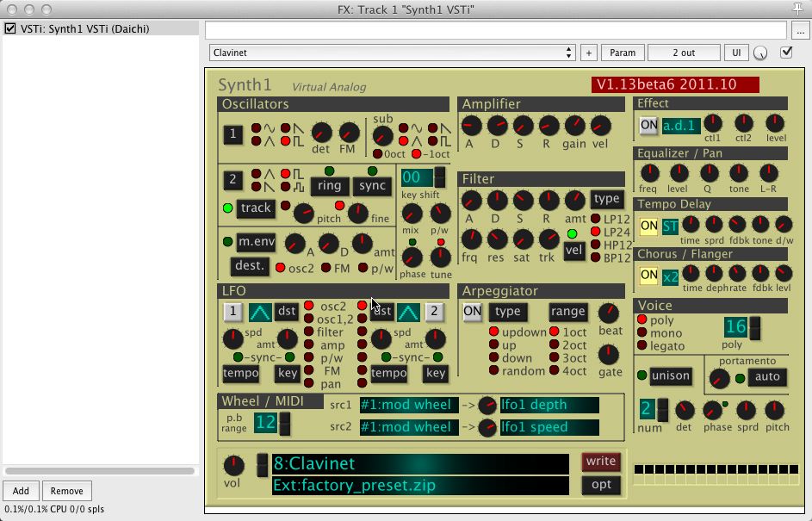Click the Remove FX button
Image resolution: width=812 pixels, height=521 pixels.
point(67,491)
